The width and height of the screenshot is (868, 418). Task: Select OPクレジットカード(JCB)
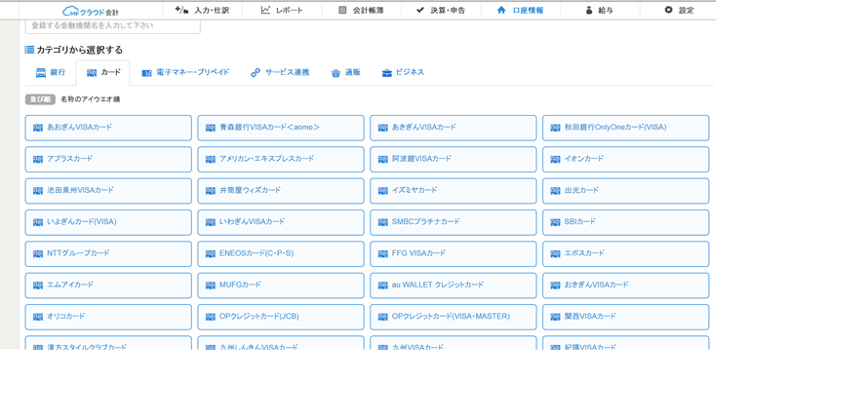click(281, 317)
